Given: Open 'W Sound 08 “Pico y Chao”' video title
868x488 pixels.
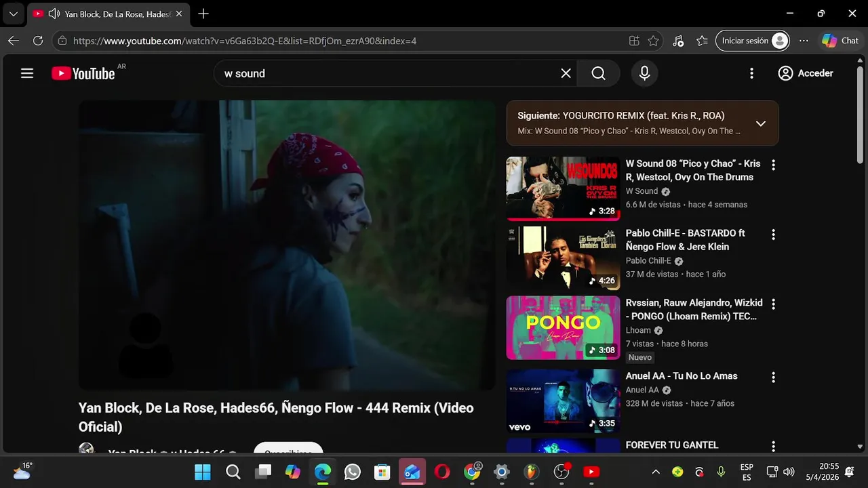Looking at the screenshot, I should (x=693, y=170).
